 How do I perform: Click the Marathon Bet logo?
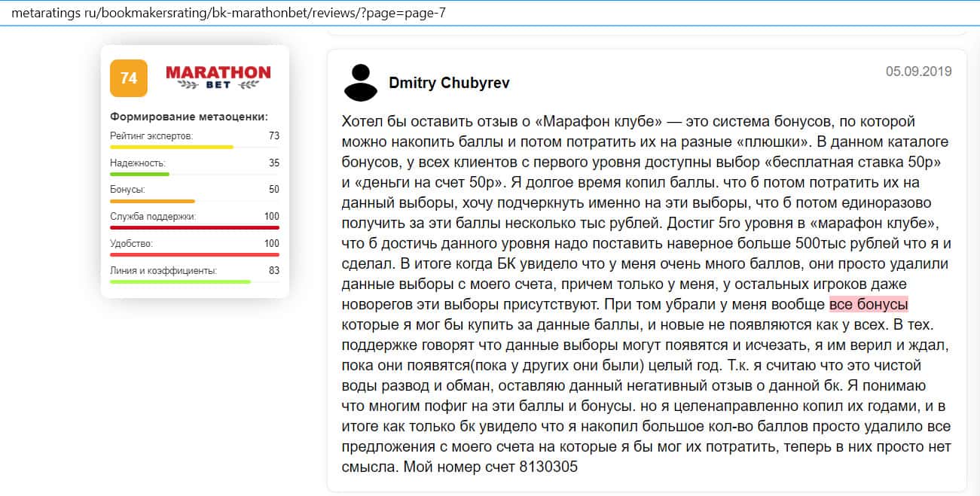click(218, 78)
